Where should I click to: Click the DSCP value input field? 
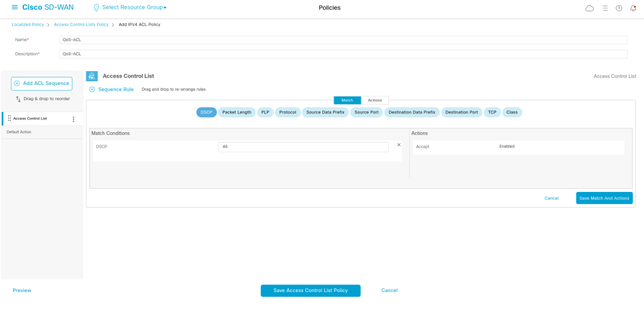click(x=303, y=147)
